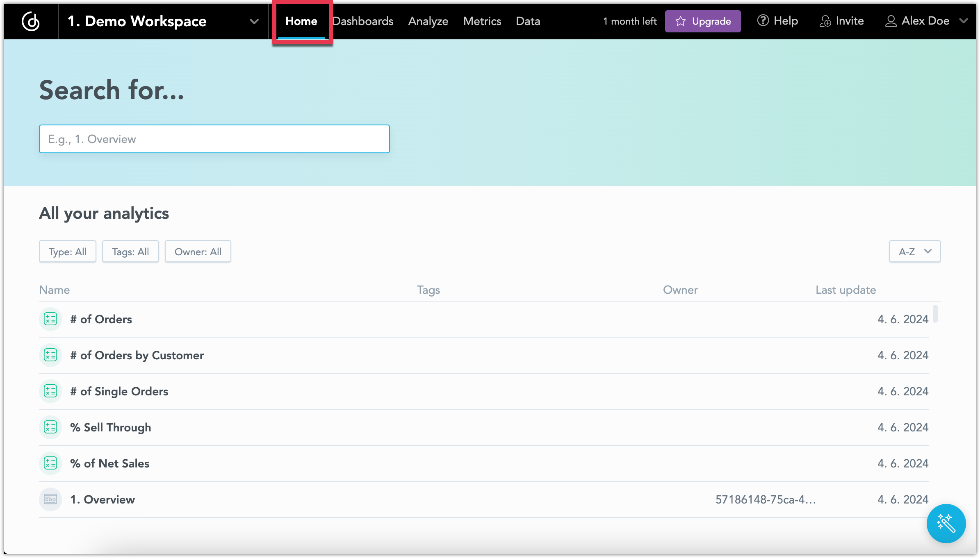Click the Upgrade button
This screenshot has height=558, width=980.
pyautogui.click(x=702, y=21)
